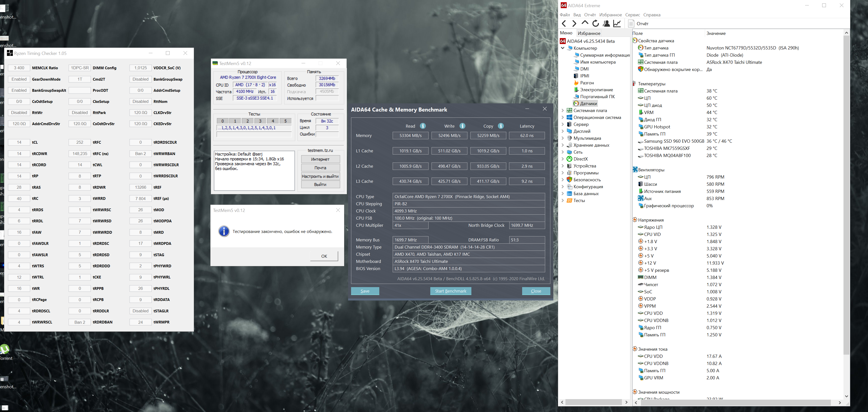Click the tCL value field
Screen dimensions: 868x412
(19, 142)
